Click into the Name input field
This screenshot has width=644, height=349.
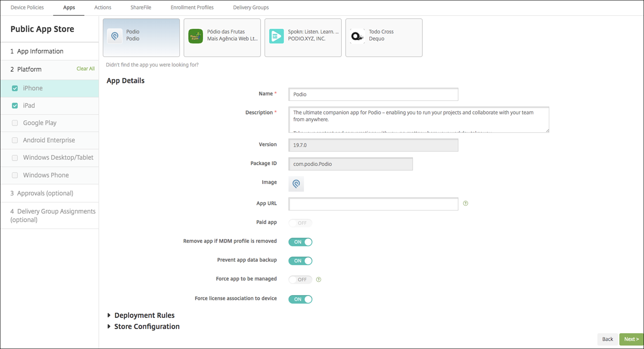tap(373, 94)
